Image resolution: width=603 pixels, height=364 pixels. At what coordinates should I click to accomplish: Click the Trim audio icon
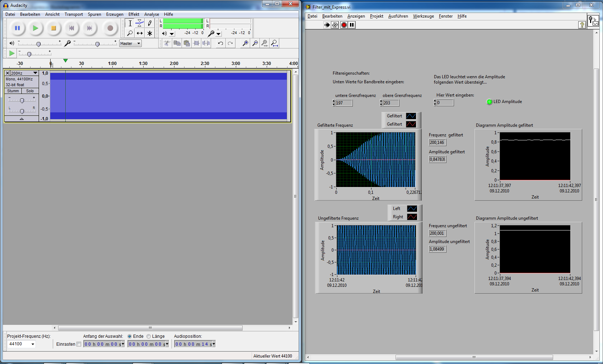click(196, 43)
